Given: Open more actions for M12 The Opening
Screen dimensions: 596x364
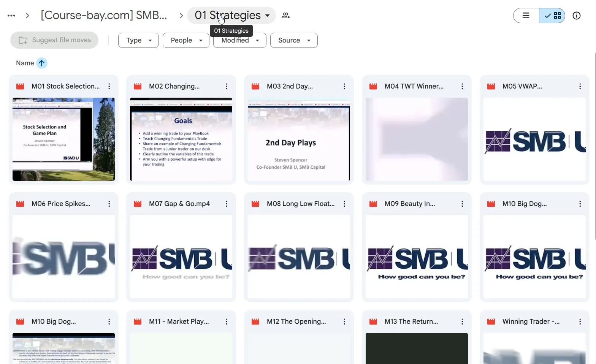Looking at the screenshot, I should [344, 322].
